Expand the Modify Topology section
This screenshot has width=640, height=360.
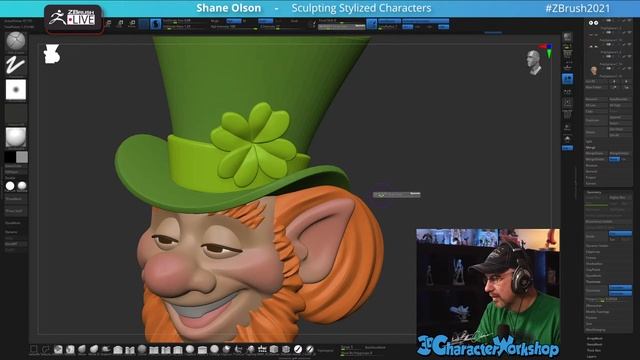[598, 311]
